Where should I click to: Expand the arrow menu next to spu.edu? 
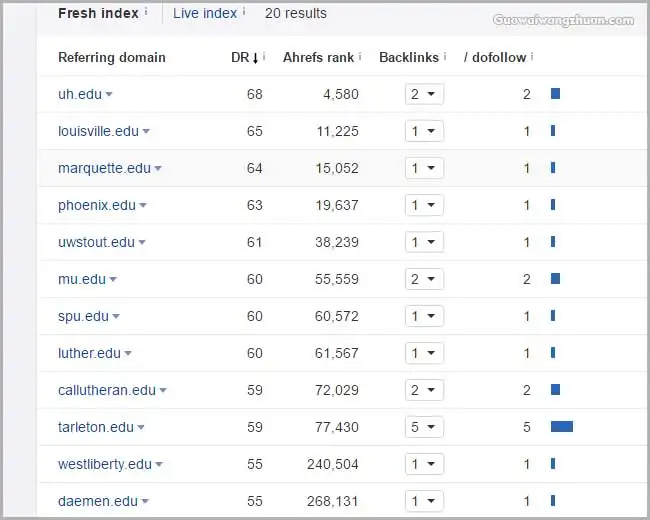click(116, 316)
